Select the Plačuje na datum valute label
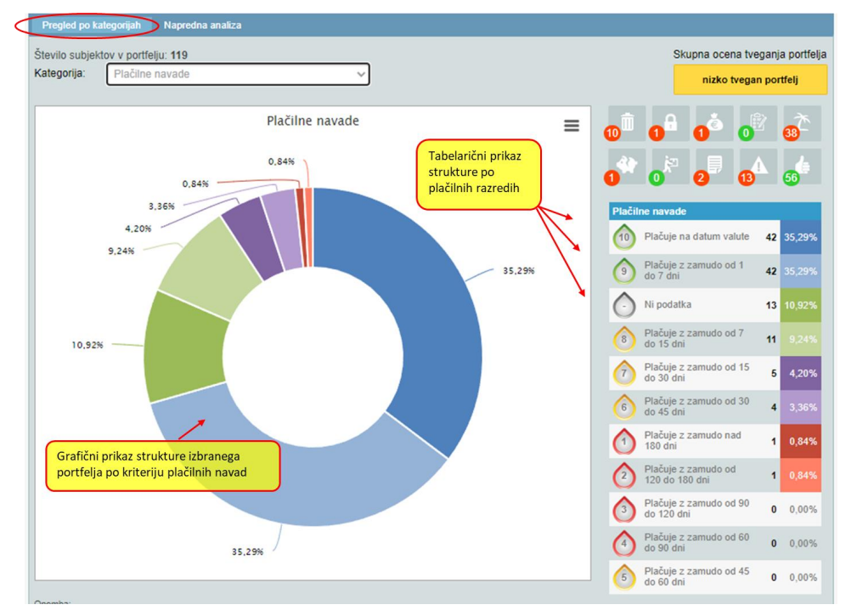Screen dimensions: 857x616 pos(696,237)
